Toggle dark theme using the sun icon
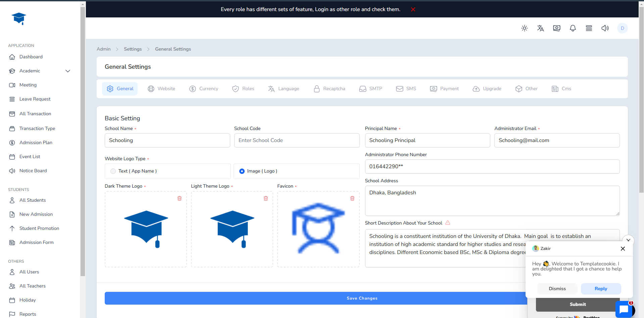 [524, 28]
